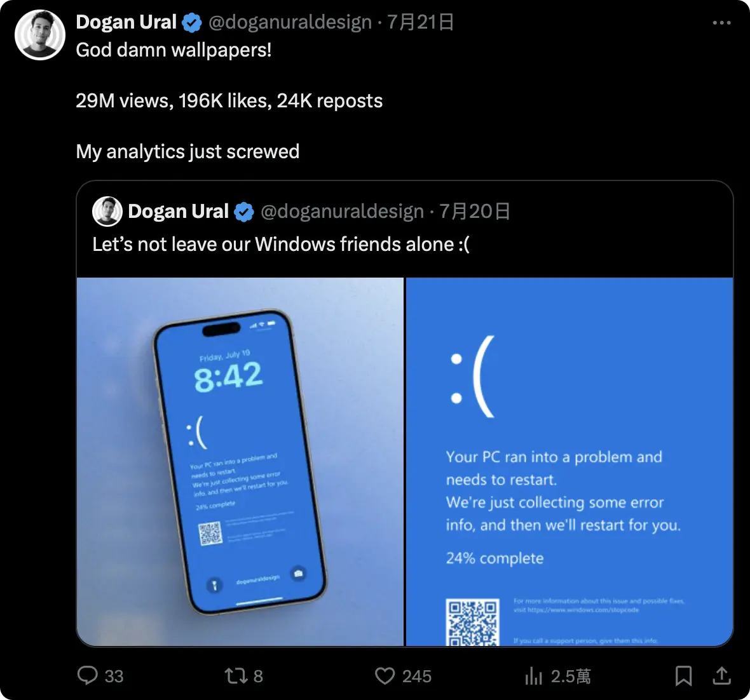Like the tweet with the heart icon
Image resolution: width=750 pixels, height=700 pixels.
click(385, 676)
